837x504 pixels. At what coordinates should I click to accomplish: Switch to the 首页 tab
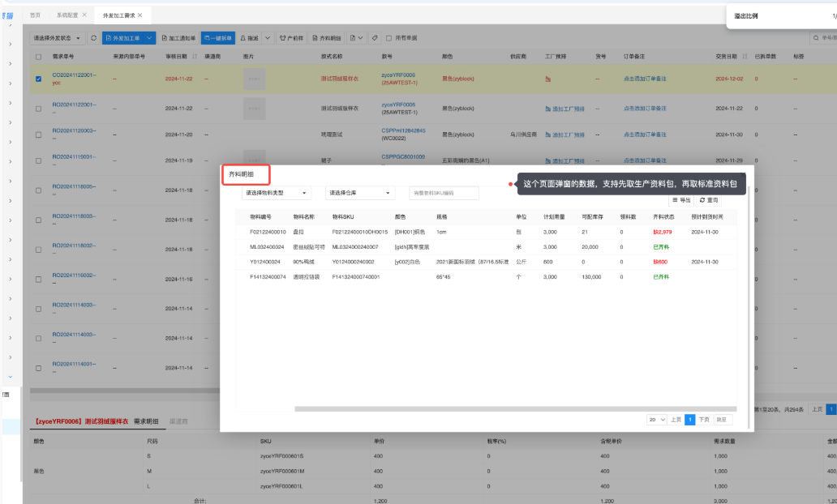35,15
